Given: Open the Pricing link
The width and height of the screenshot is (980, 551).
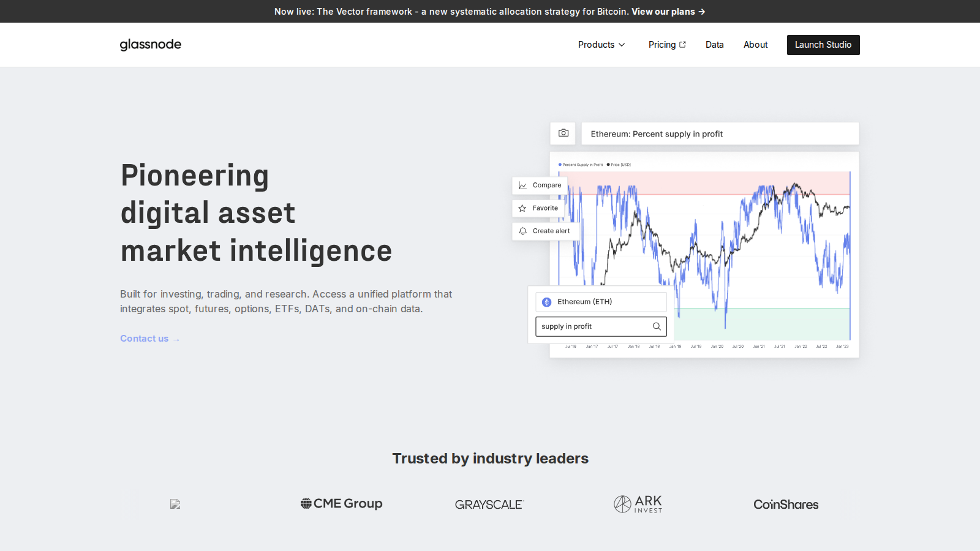Looking at the screenshot, I should click(x=662, y=45).
